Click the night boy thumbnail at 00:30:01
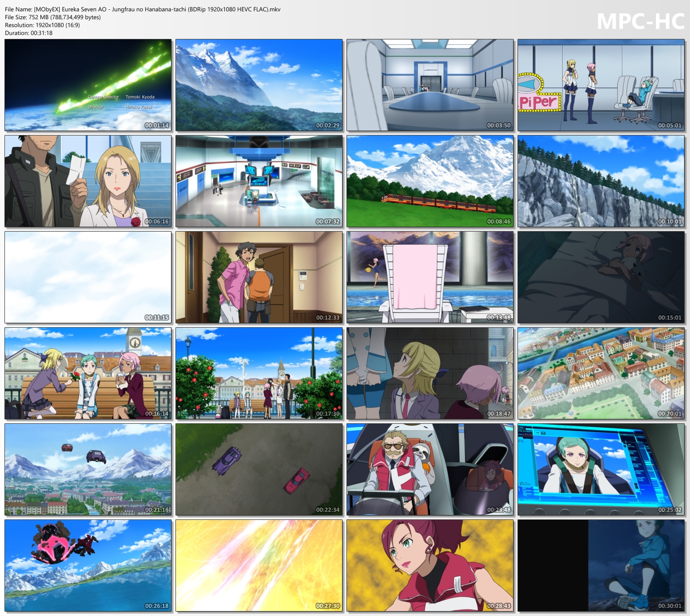 [x=601, y=565]
